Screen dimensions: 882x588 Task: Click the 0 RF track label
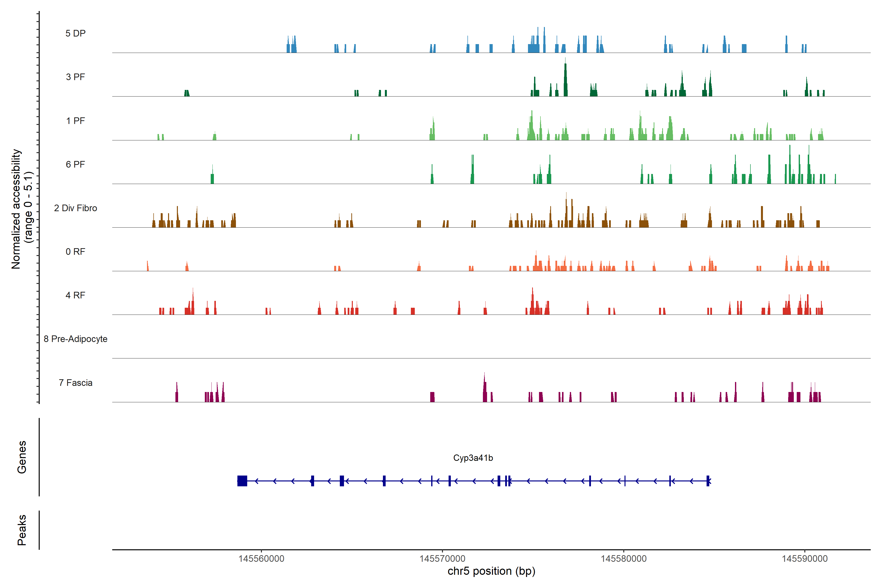[75, 252]
